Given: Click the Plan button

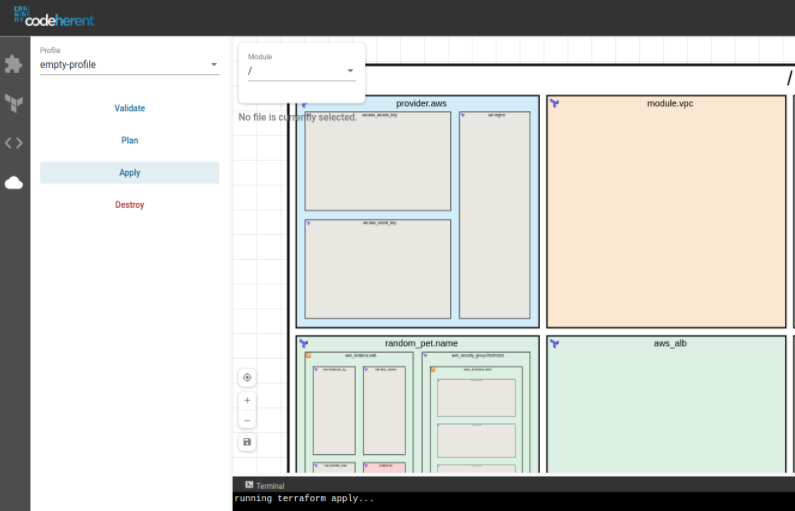Looking at the screenshot, I should 129,140.
